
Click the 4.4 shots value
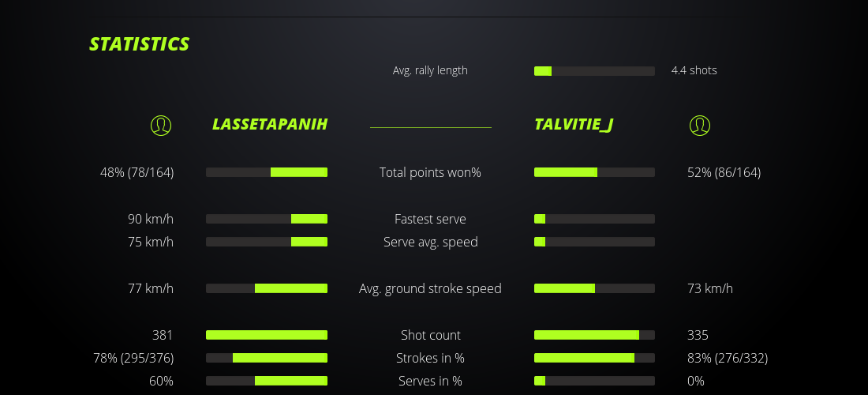tap(694, 70)
